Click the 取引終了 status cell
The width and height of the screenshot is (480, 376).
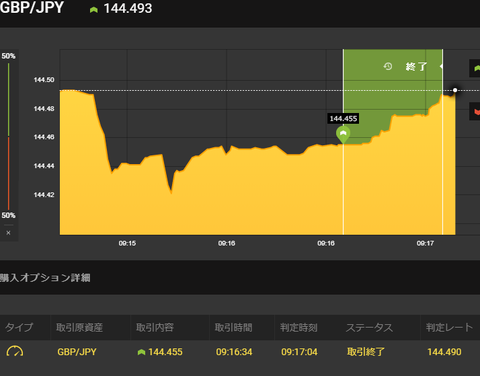pos(366,352)
